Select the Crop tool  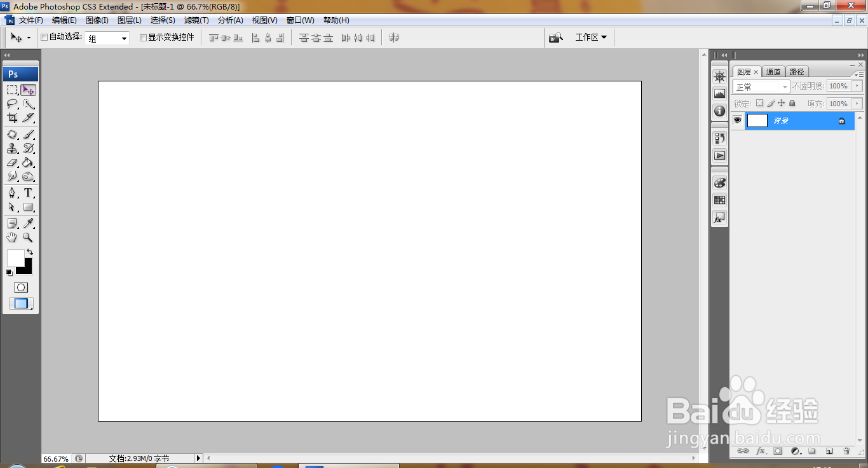[x=12, y=118]
